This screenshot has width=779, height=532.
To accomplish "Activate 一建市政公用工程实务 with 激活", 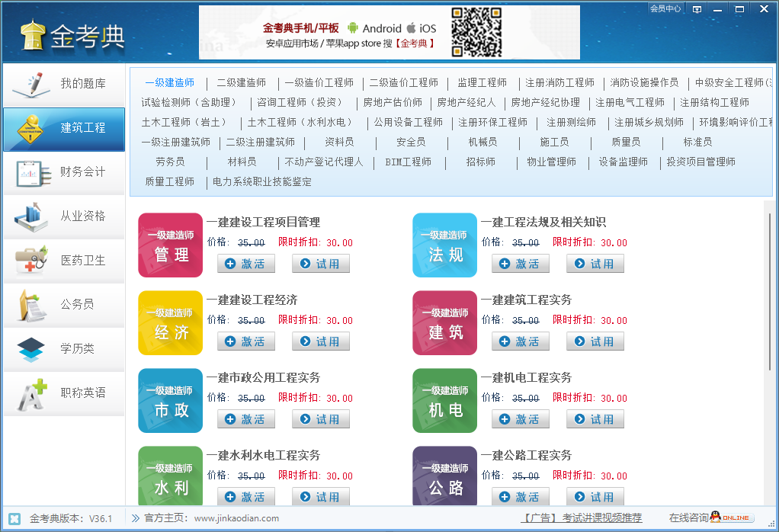I will click(246, 419).
